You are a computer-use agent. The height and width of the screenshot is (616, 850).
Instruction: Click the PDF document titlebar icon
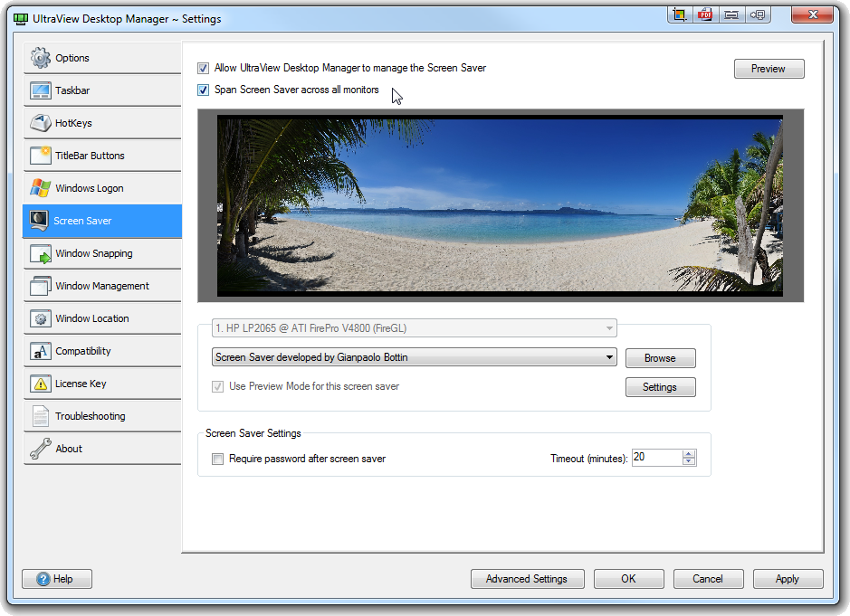point(705,14)
